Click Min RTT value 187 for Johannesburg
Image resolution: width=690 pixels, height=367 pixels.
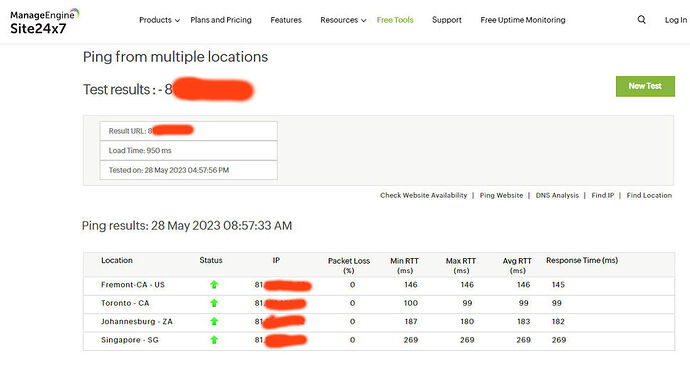tap(411, 322)
